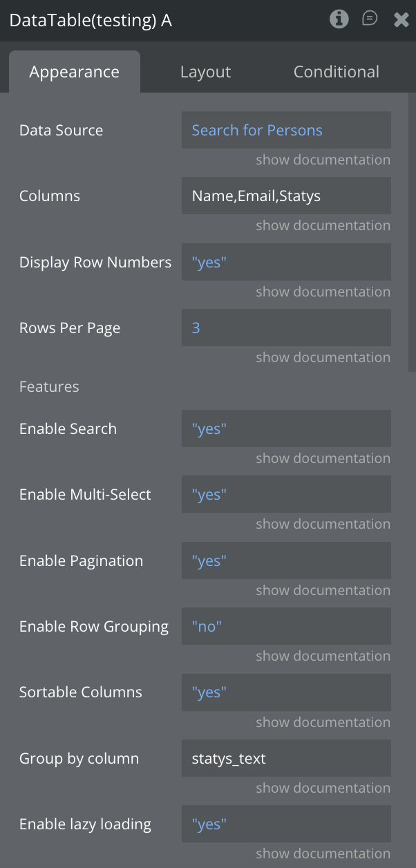Click the Rows Per Page field

point(286,328)
